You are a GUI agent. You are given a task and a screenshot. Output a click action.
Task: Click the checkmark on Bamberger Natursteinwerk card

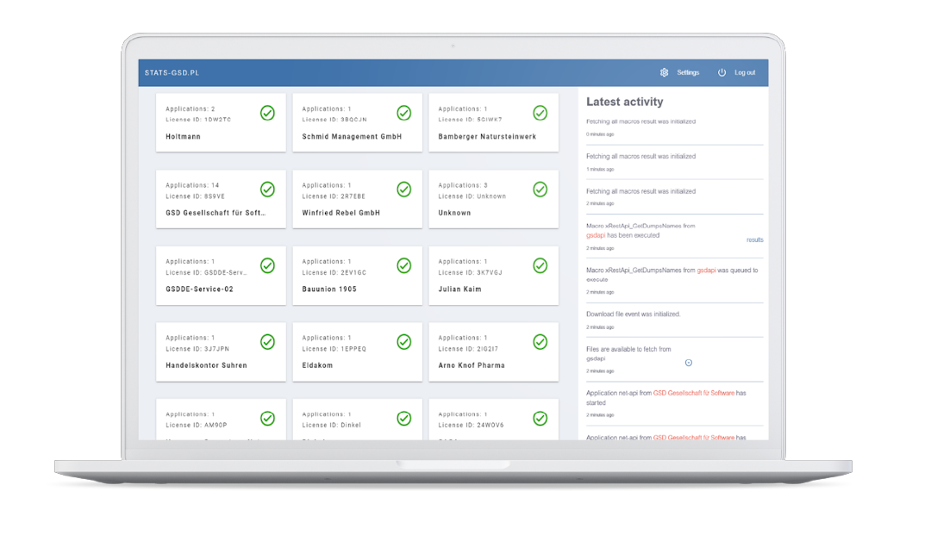click(x=540, y=113)
